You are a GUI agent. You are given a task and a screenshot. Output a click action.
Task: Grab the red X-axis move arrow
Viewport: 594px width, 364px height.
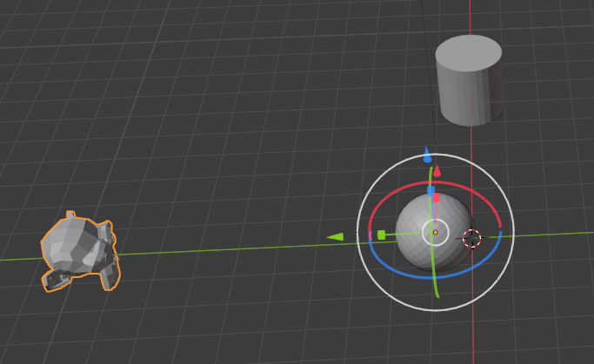coord(437,171)
